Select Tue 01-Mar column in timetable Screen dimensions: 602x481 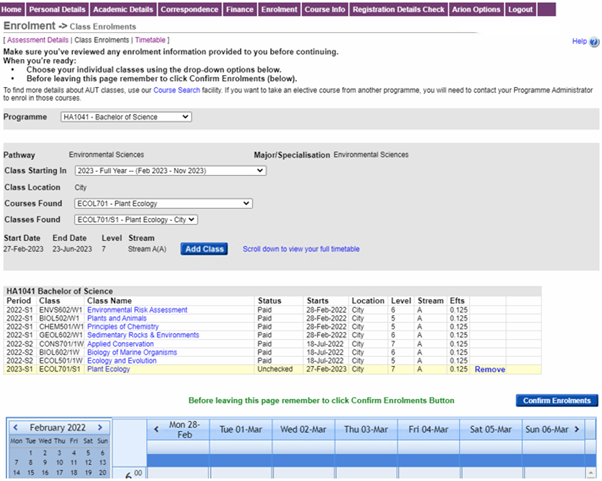pyautogui.click(x=243, y=430)
